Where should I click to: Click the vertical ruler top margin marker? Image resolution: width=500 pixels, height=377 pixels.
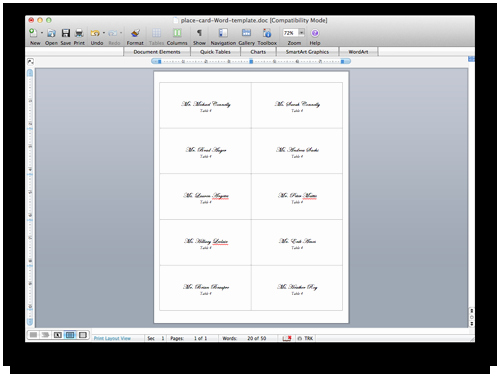tap(30, 73)
